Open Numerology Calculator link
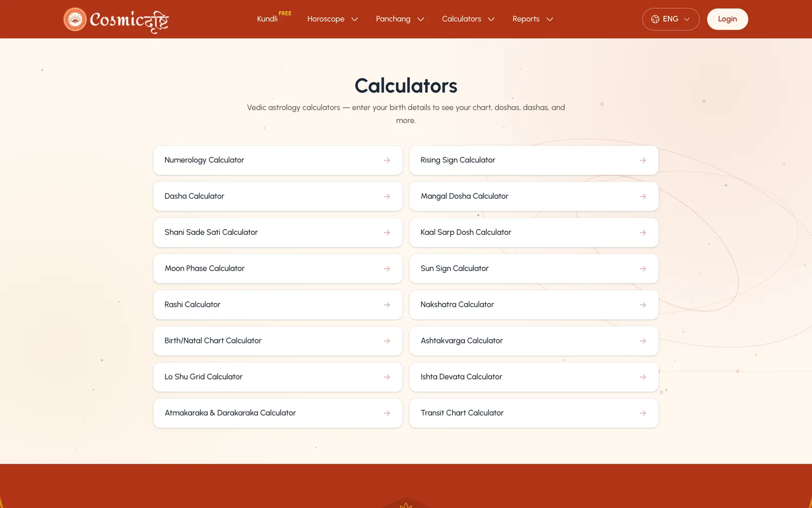 [x=278, y=161]
